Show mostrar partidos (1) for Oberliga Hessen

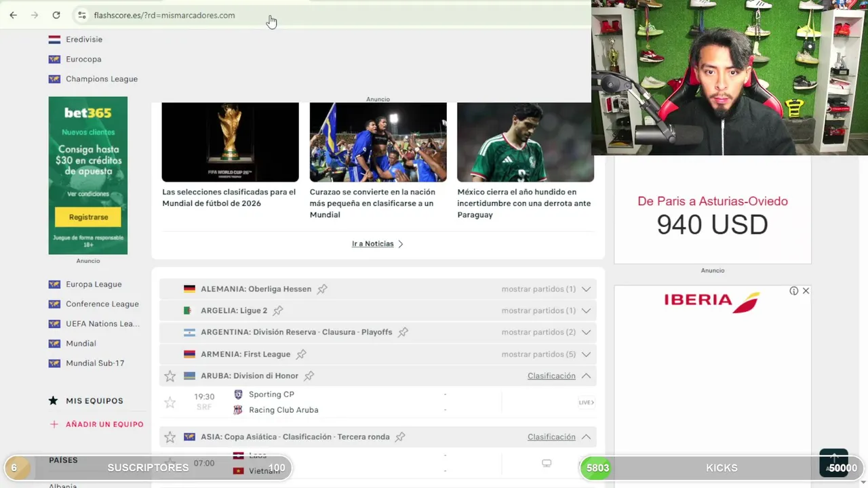538,289
